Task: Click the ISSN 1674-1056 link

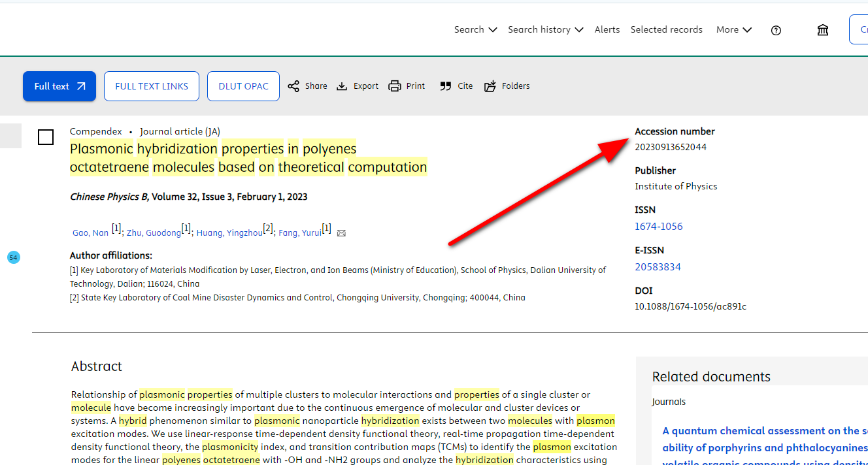Action: click(x=659, y=227)
